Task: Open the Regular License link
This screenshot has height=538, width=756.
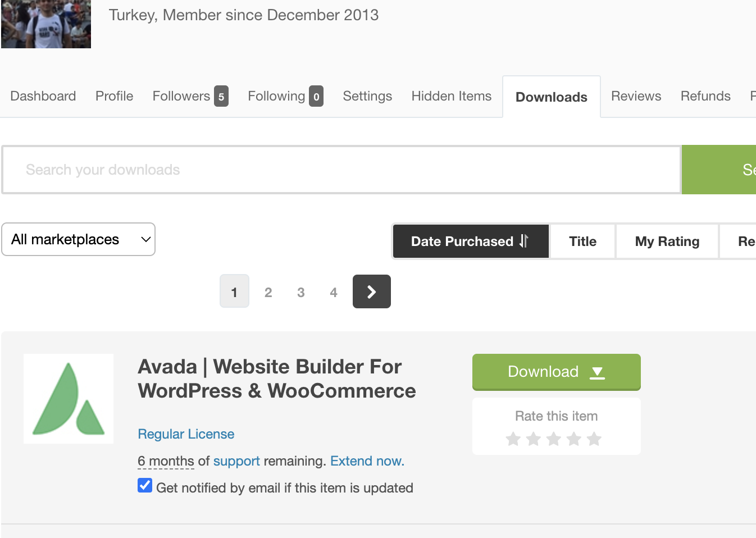Action: point(186,434)
